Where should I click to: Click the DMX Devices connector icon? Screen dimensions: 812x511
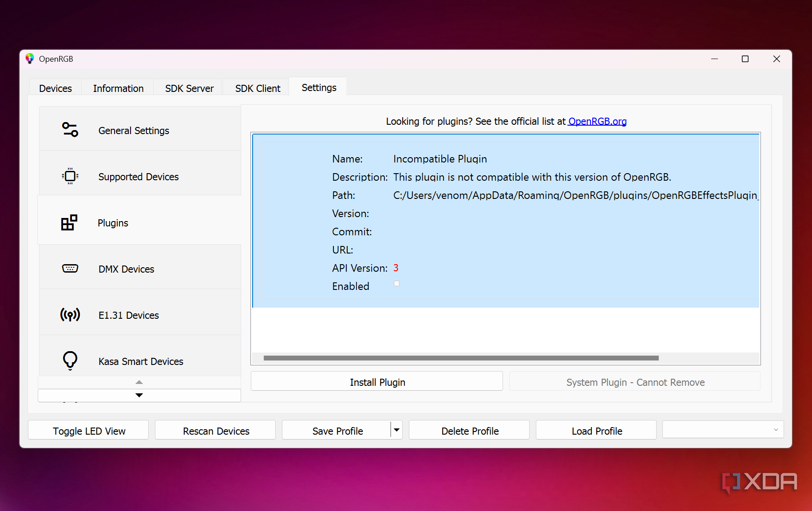coord(70,268)
